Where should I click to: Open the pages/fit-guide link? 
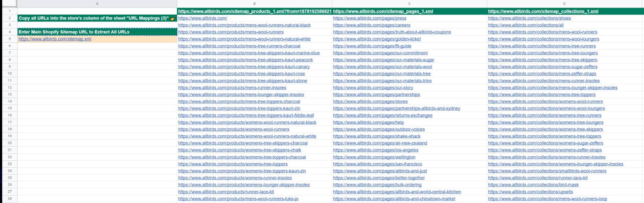[372, 46]
